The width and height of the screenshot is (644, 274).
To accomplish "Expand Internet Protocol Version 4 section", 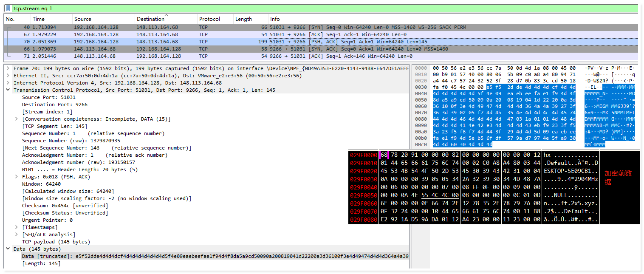I will point(8,83).
